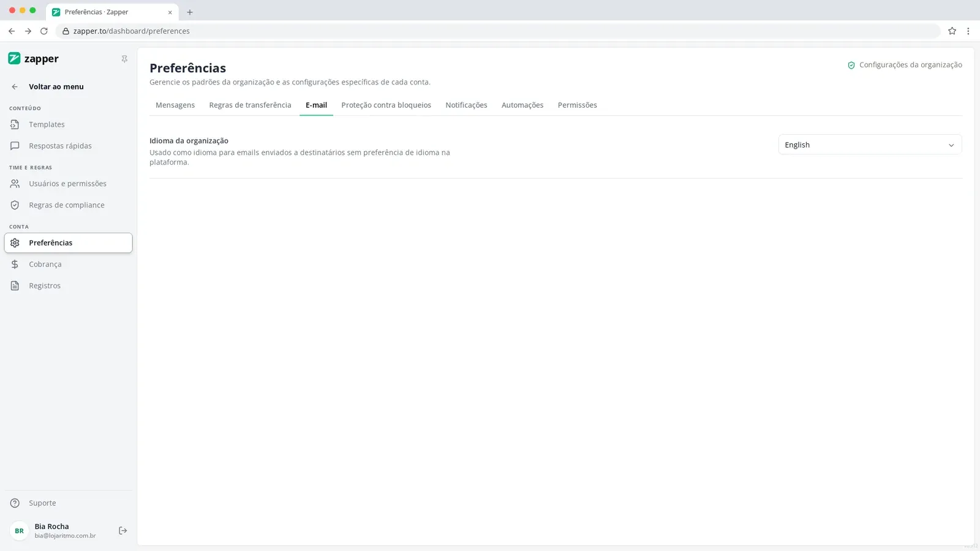
Task: Open the Registros page
Action: 68,286
